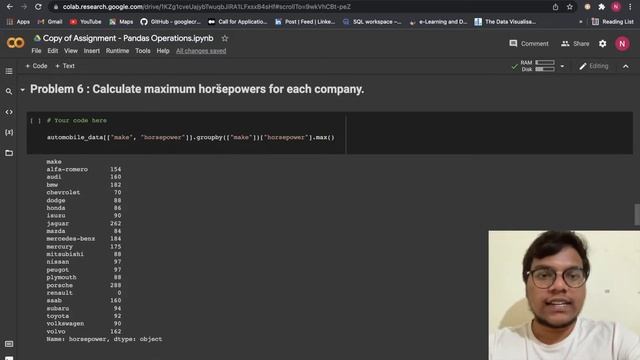Switch the Editing mode button

(x=594, y=66)
